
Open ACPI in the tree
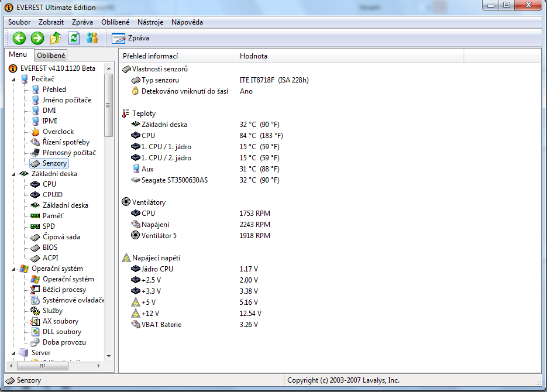tap(50, 258)
